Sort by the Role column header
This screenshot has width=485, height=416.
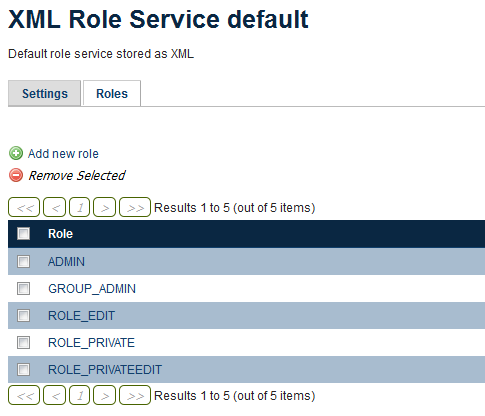coord(60,234)
